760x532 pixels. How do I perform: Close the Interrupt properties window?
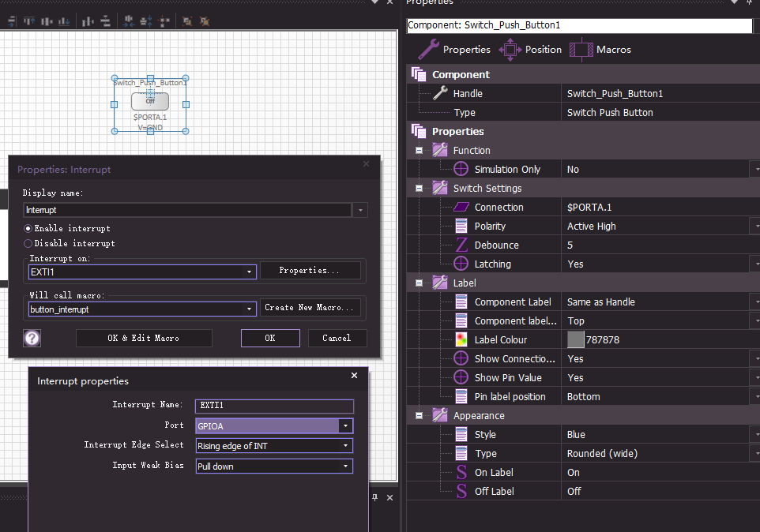point(354,375)
